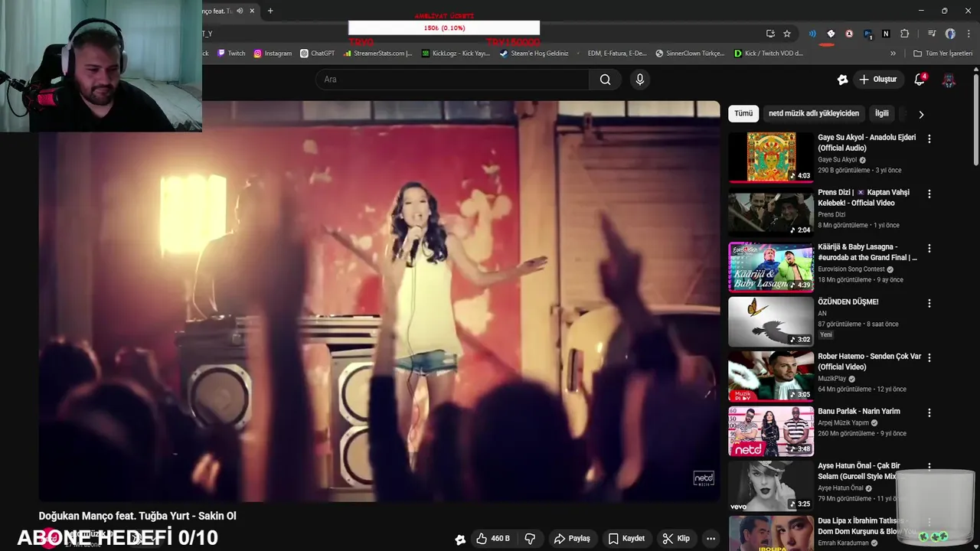Bookmark this page with the star icon
980x551 pixels.
point(787,34)
